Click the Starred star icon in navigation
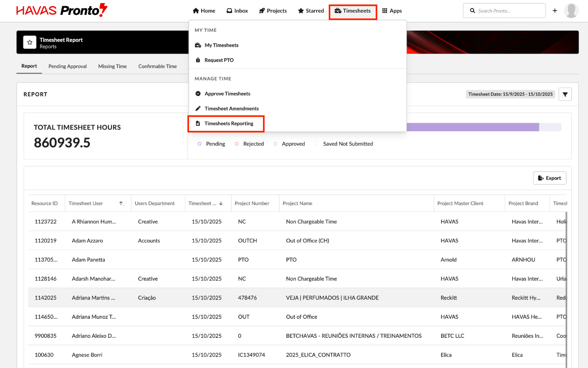 tap(301, 11)
